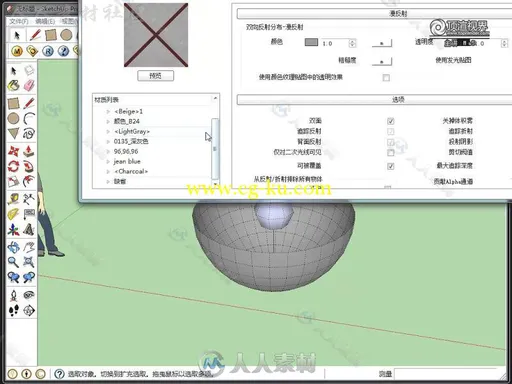
Task: Select the Position Camera tool
Action: coord(14,295)
